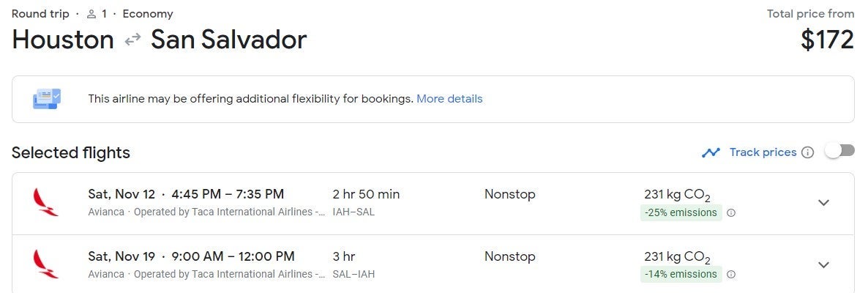Viewport: 868px width, 293px height.
Task: Select the 9:00 AM – 12:00 PM return time
Action: tap(233, 256)
